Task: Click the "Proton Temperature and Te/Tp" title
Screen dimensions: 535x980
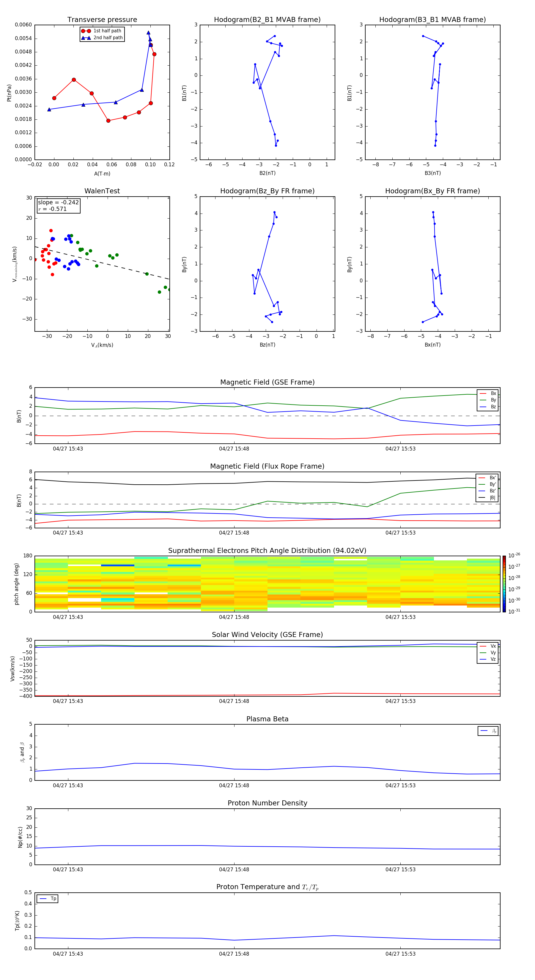Action: 267,887
